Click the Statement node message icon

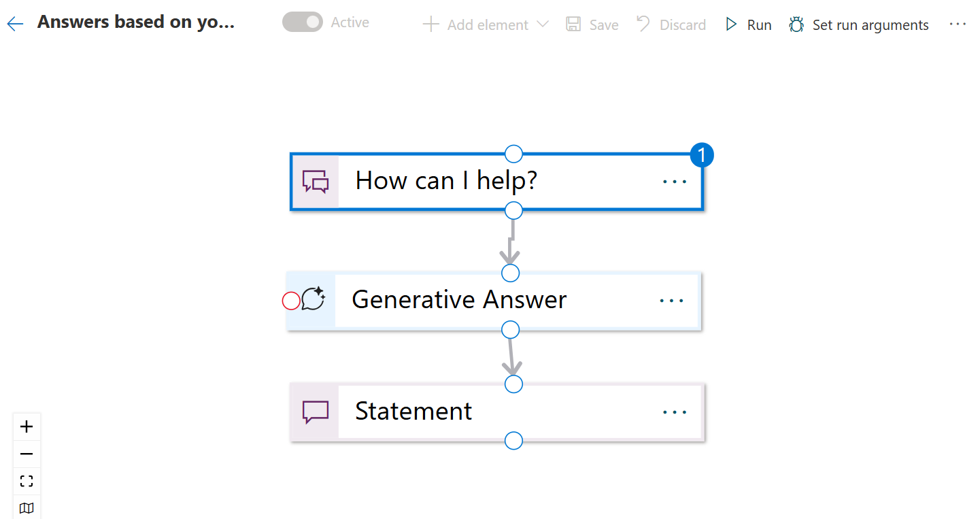coord(315,412)
